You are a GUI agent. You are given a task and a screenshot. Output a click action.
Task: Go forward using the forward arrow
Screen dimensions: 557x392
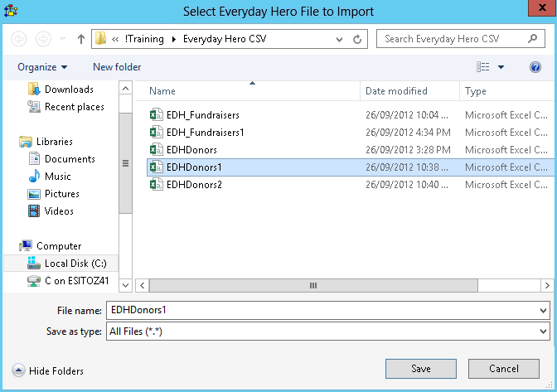(43, 39)
